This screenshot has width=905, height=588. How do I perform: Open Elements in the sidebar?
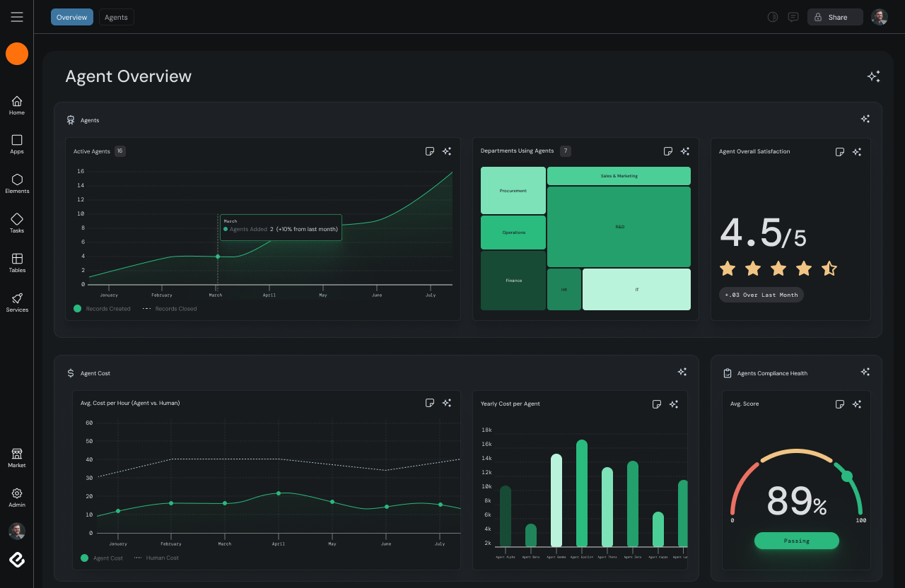click(17, 184)
